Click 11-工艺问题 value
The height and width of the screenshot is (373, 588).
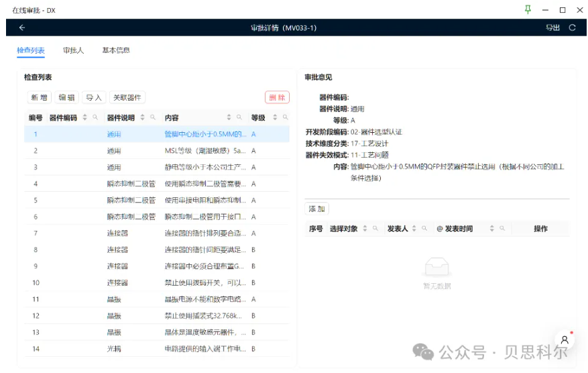point(369,155)
